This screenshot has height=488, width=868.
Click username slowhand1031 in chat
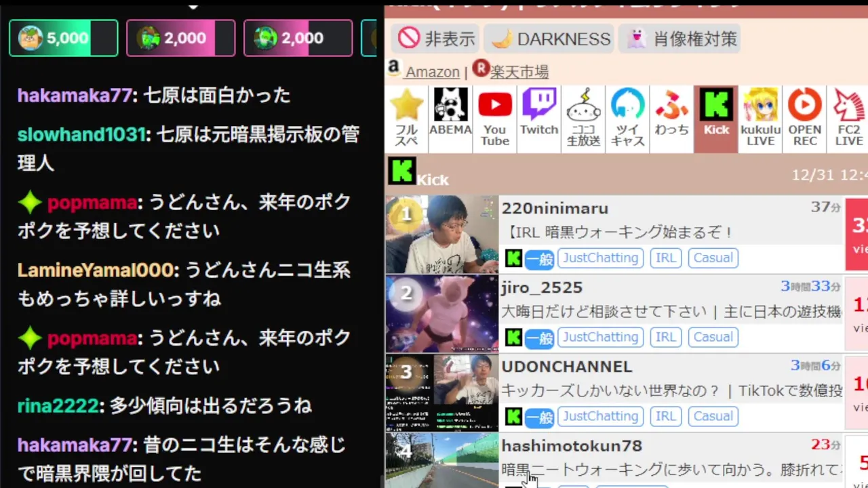click(81, 134)
